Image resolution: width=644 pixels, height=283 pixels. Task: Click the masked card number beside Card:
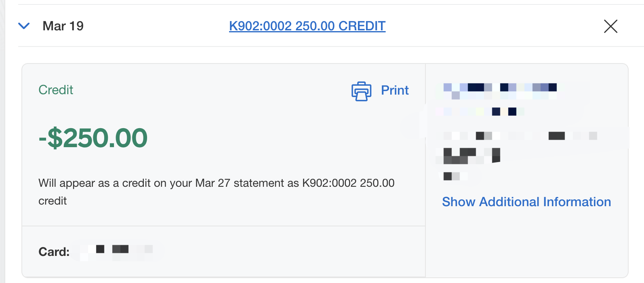[x=116, y=252]
